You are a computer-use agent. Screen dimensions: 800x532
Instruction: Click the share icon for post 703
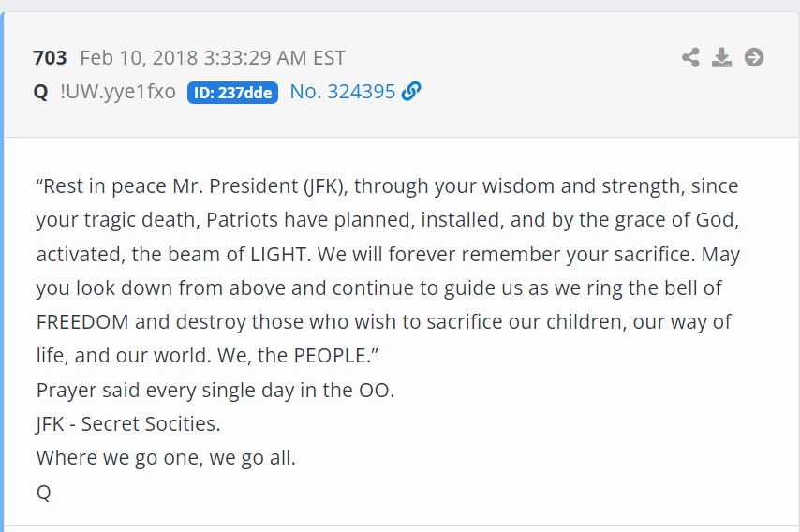click(x=690, y=57)
